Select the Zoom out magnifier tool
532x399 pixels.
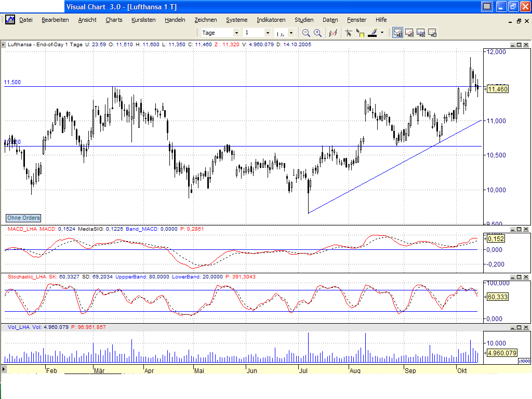tap(305, 32)
